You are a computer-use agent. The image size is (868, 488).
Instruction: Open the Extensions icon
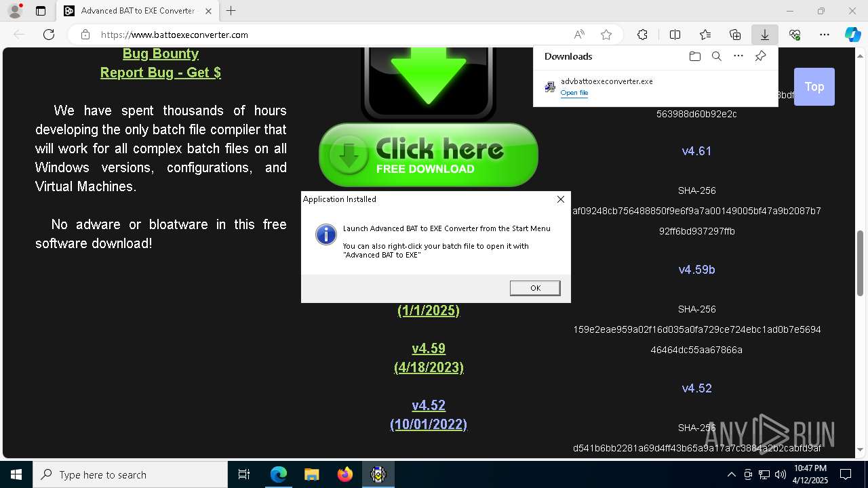tap(642, 35)
